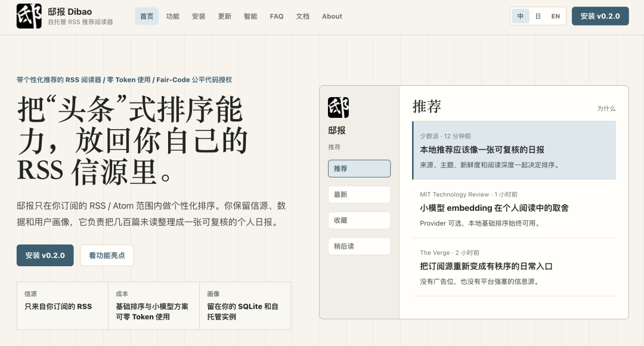This screenshot has height=346, width=644.
Task: Open the About nav item
Action: pos(332,17)
